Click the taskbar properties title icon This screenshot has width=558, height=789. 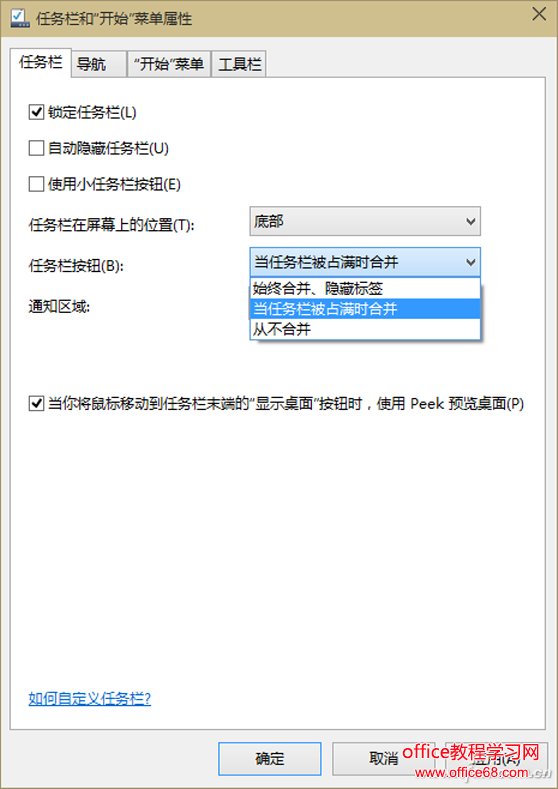20,18
